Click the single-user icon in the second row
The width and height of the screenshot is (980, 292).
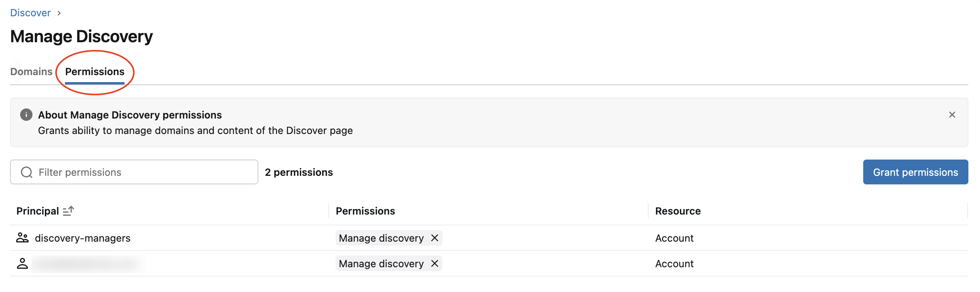(22, 263)
